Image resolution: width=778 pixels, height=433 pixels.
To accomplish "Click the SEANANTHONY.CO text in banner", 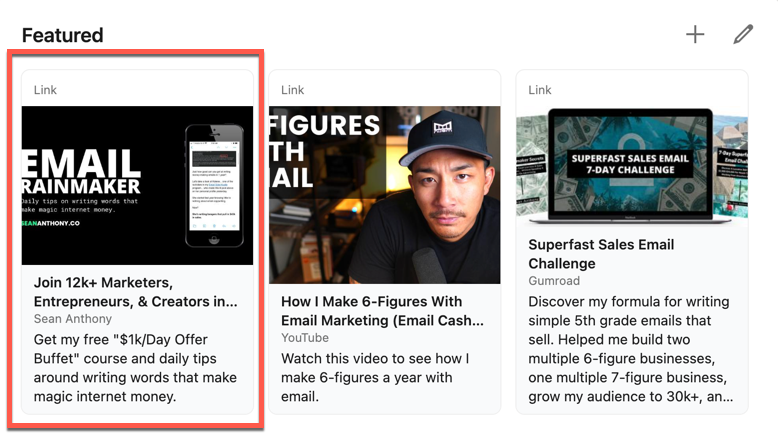I will point(51,223).
